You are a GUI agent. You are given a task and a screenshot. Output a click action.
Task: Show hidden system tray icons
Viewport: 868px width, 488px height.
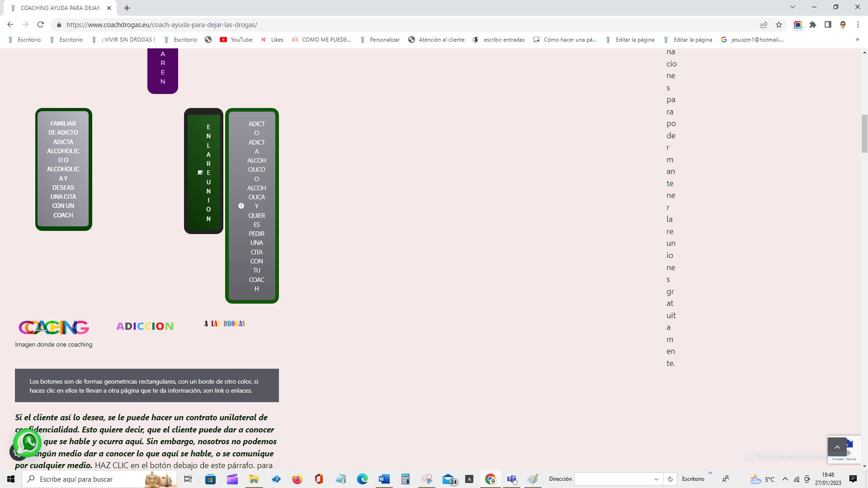click(785, 479)
